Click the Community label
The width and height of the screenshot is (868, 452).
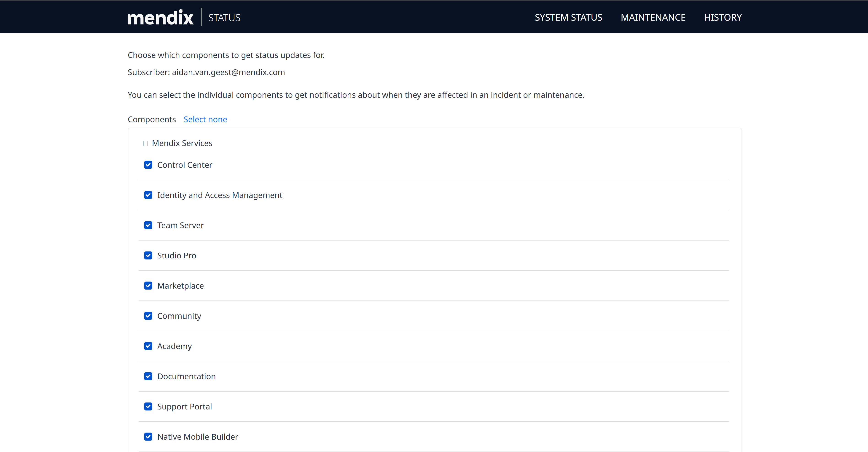(179, 316)
